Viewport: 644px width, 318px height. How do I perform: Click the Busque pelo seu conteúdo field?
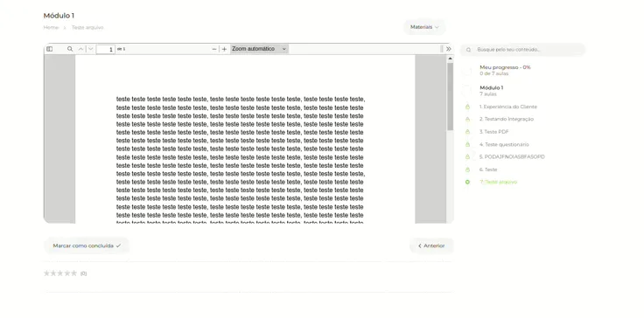point(523,50)
